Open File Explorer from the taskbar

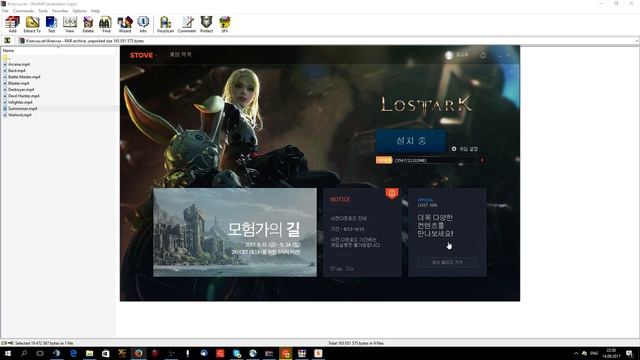[x=89, y=353]
